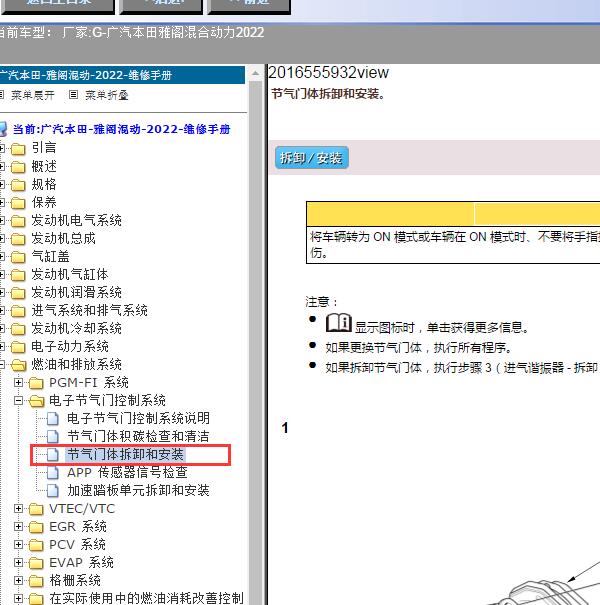Select 发动机总成 folder
The width and height of the screenshot is (600, 605).
click(x=63, y=238)
